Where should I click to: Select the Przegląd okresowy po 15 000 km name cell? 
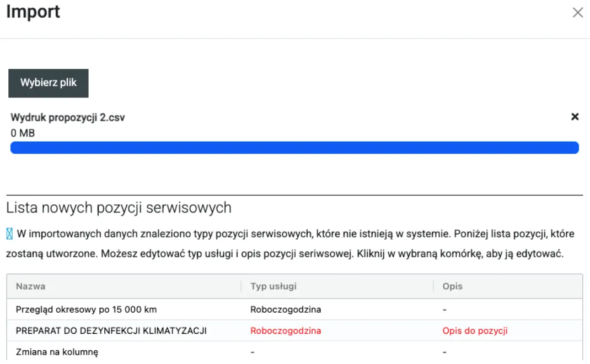85,309
